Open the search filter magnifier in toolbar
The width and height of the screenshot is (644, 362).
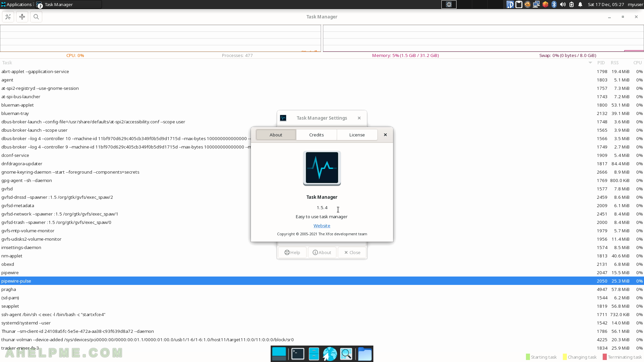click(36, 17)
